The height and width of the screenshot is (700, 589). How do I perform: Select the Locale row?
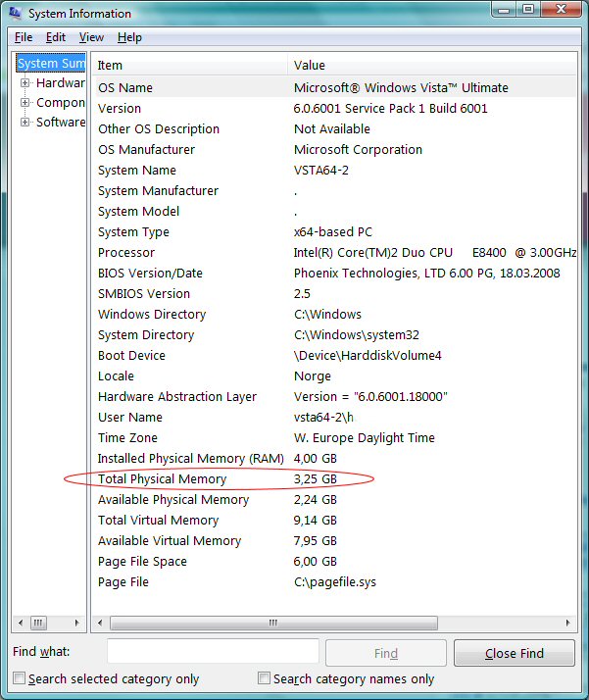[335, 375]
